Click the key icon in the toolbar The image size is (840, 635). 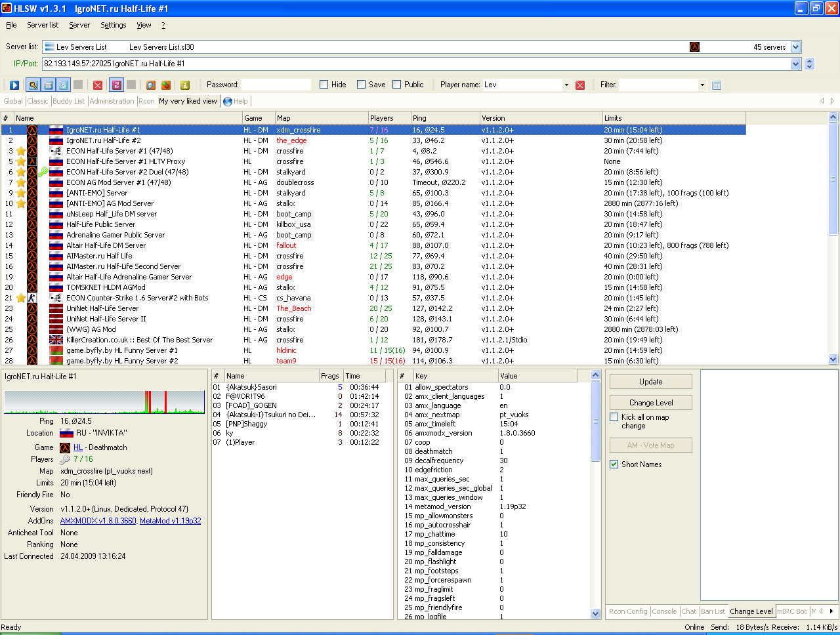click(x=33, y=85)
